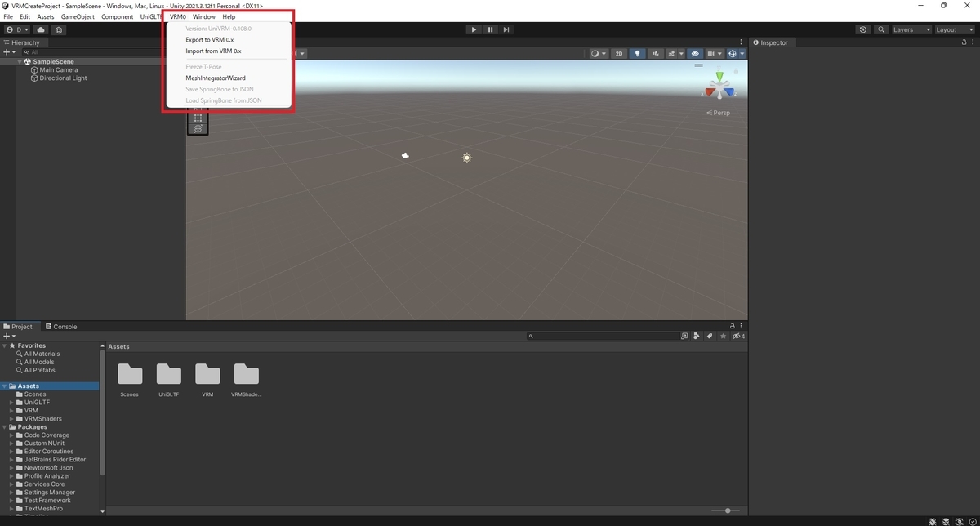
Task: Open the cloud services icon
Action: coord(41,29)
